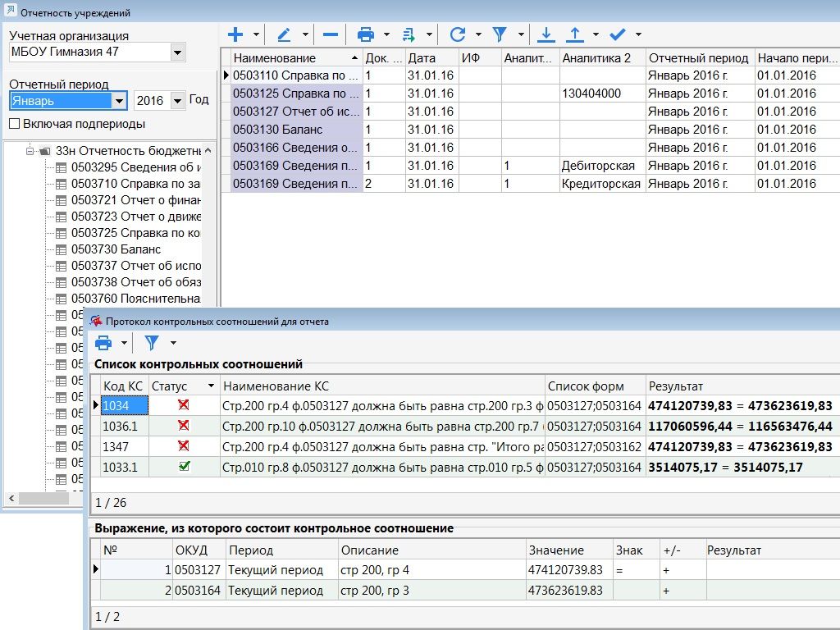Select 0503725 Справка по ко in tree

pyautogui.click(x=135, y=233)
